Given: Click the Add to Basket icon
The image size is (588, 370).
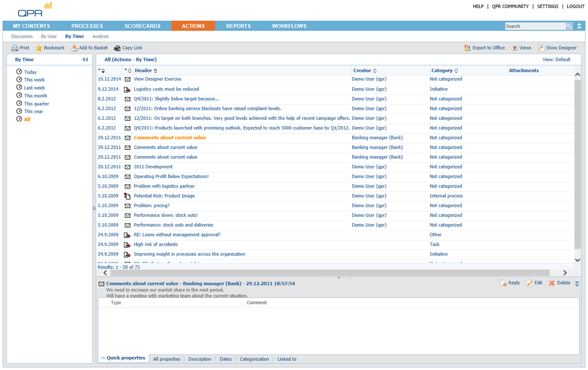Looking at the screenshot, I should (75, 48).
